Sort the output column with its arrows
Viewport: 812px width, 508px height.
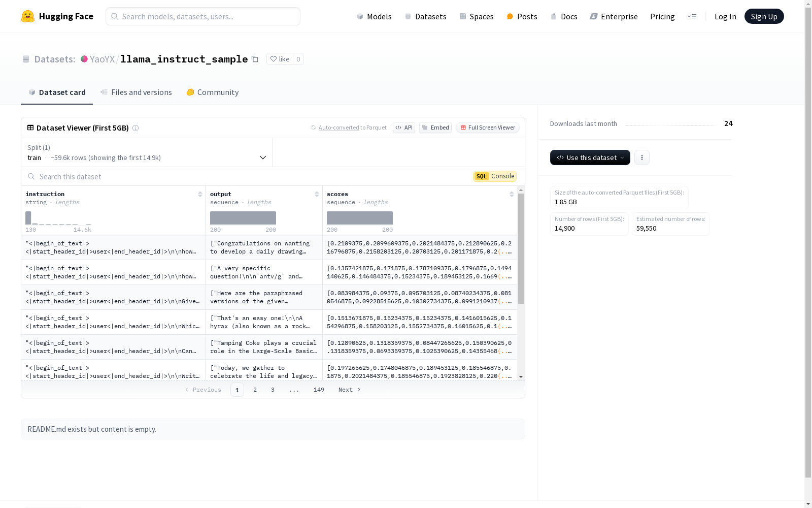317,194
